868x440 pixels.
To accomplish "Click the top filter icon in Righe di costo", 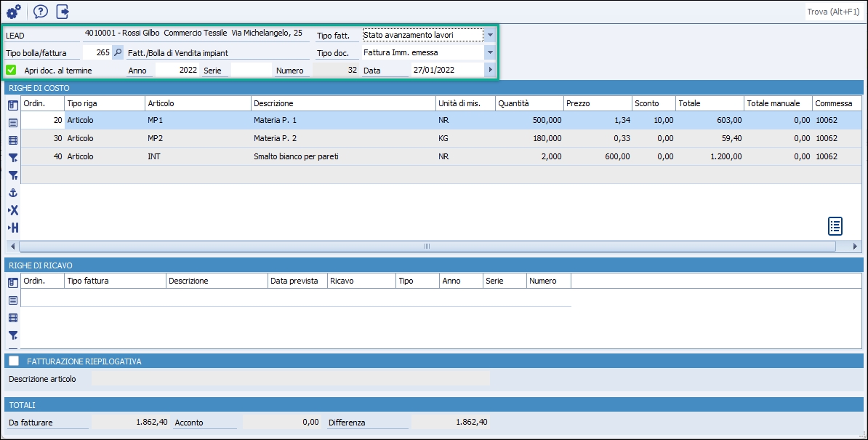I will point(12,157).
